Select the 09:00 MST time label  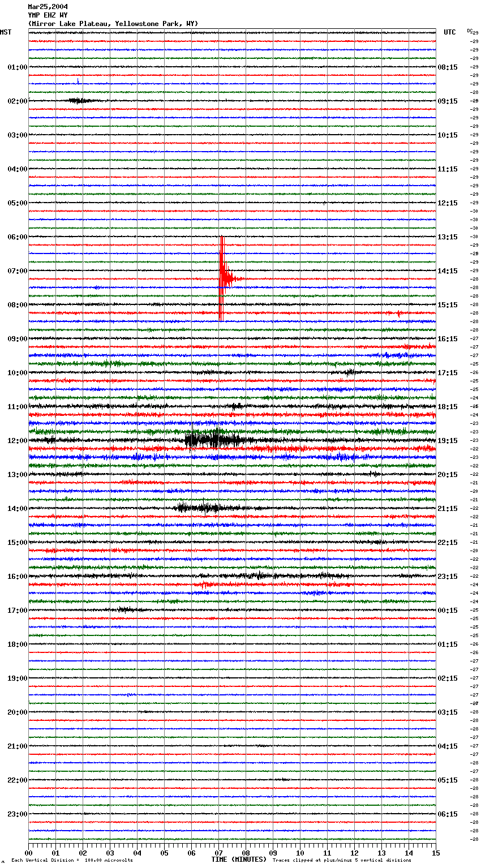click(x=18, y=339)
